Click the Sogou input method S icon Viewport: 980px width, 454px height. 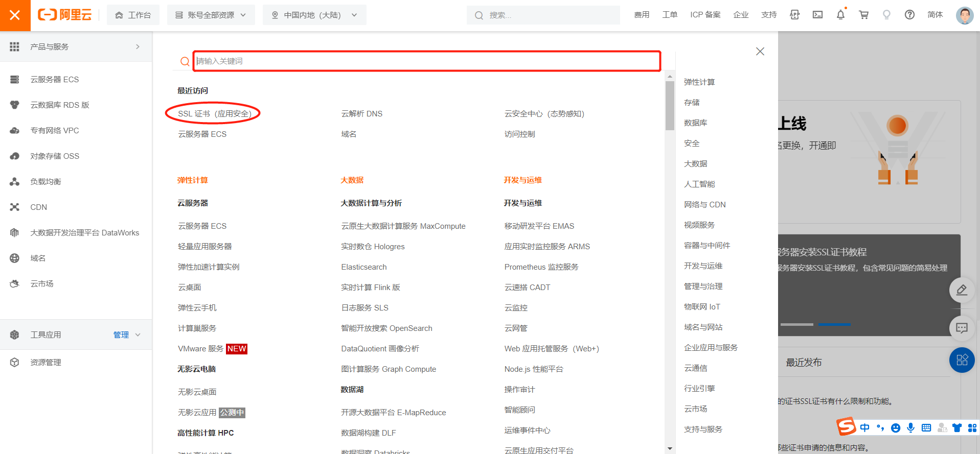(x=846, y=426)
